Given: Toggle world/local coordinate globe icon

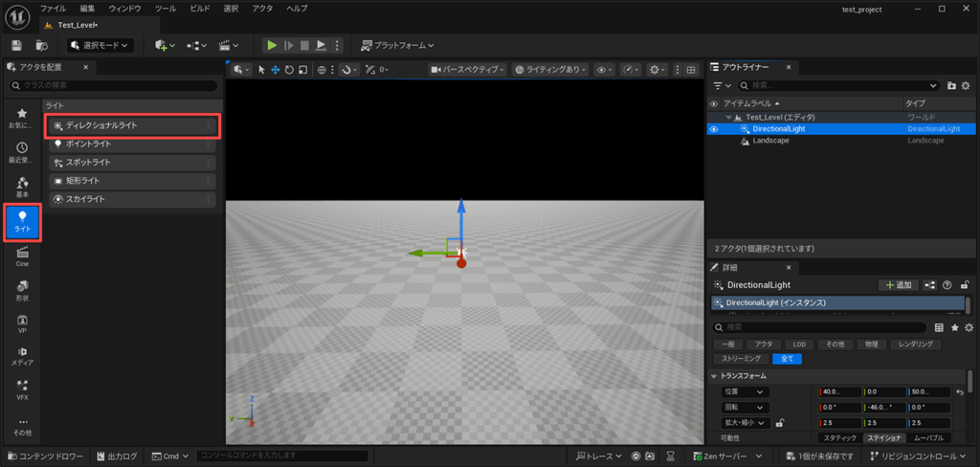Looking at the screenshot, I should [322, 70].
